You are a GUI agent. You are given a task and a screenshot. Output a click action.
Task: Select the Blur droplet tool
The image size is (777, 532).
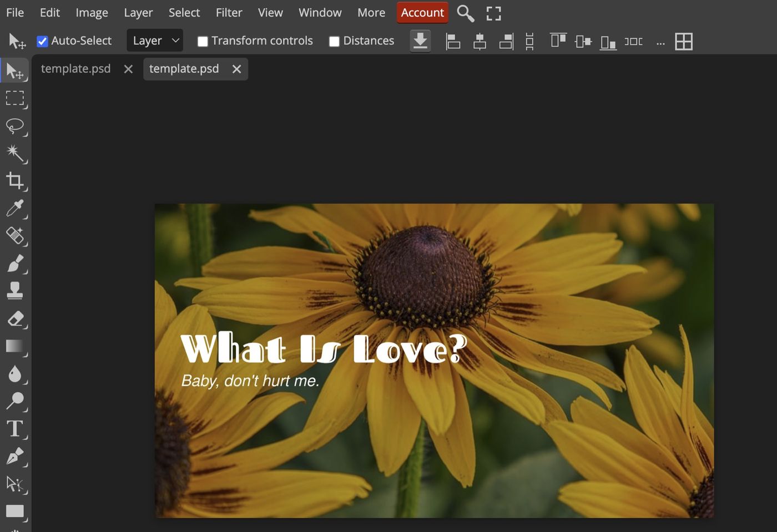tap(15, 374)
